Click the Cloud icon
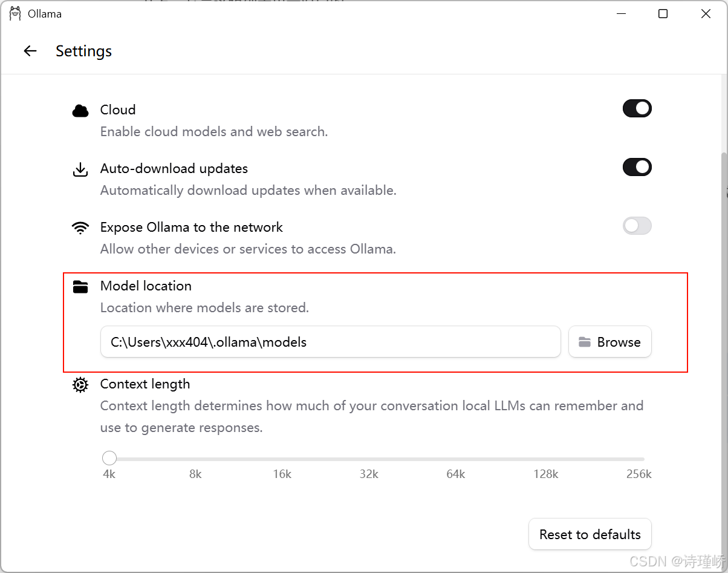The height and width of the screenshot is (573, 728). 80,110
